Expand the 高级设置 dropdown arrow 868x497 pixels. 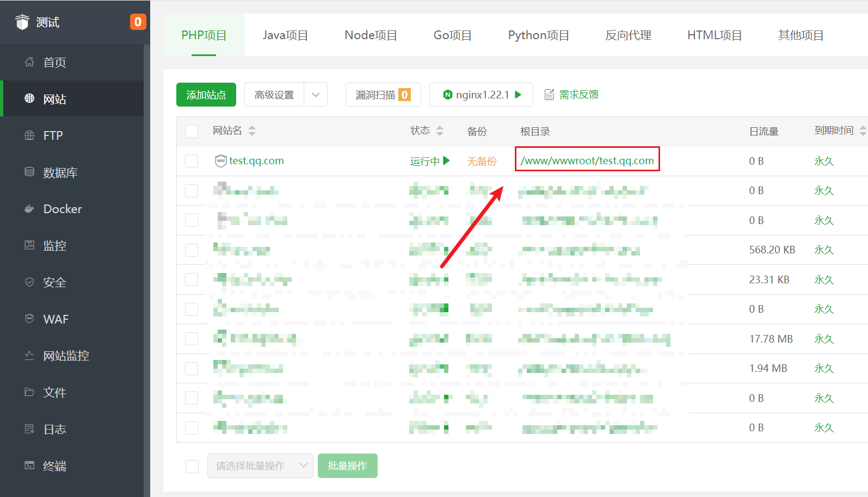316,95
